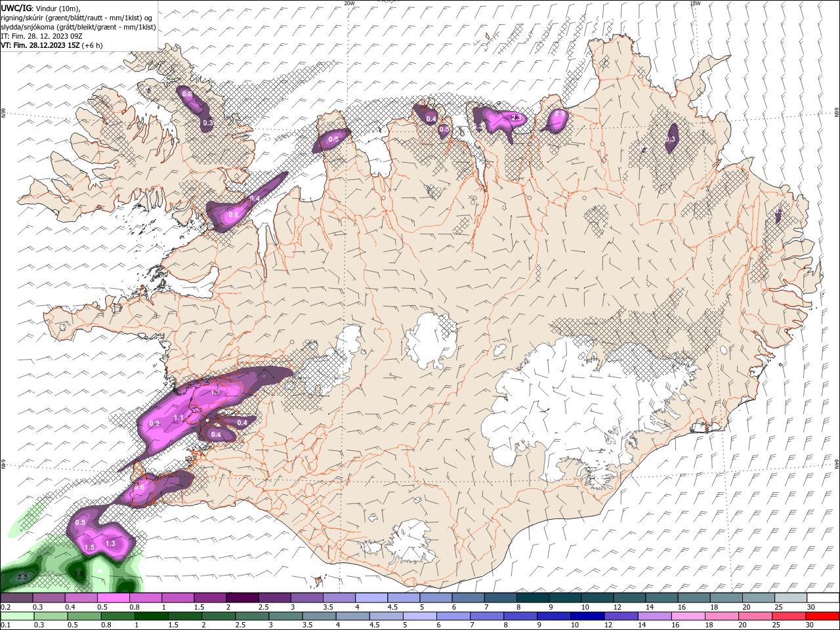Click the 2.3 snowfall value on north coast
Screen dimensions: 840x630
tap(516, 117)
